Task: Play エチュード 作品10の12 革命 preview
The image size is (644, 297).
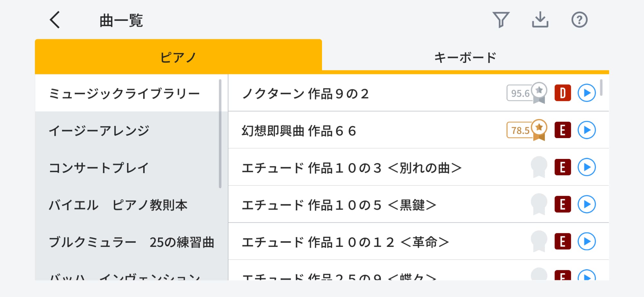Action: pyautogui.click(x=586, y=241)
